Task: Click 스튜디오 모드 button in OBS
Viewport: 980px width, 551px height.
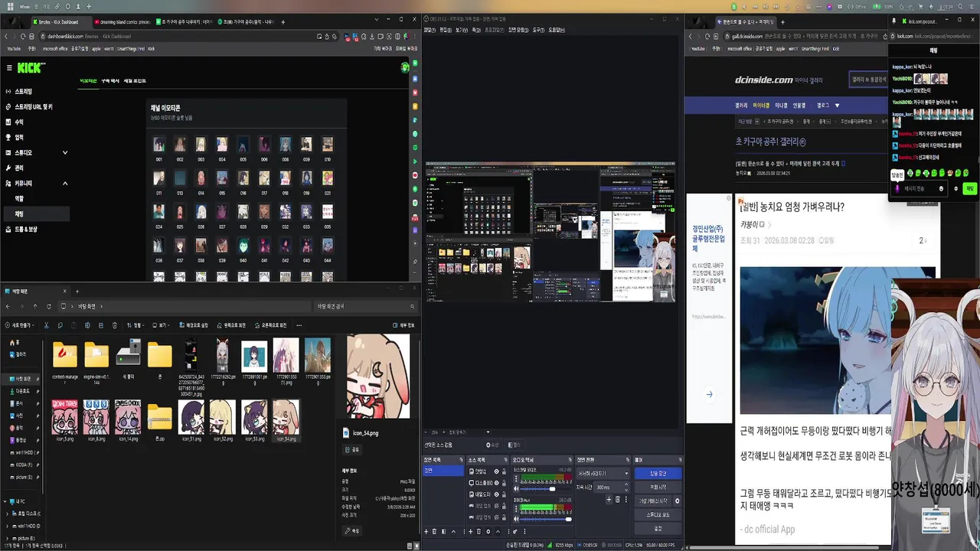Action: [x=658, y=514]
